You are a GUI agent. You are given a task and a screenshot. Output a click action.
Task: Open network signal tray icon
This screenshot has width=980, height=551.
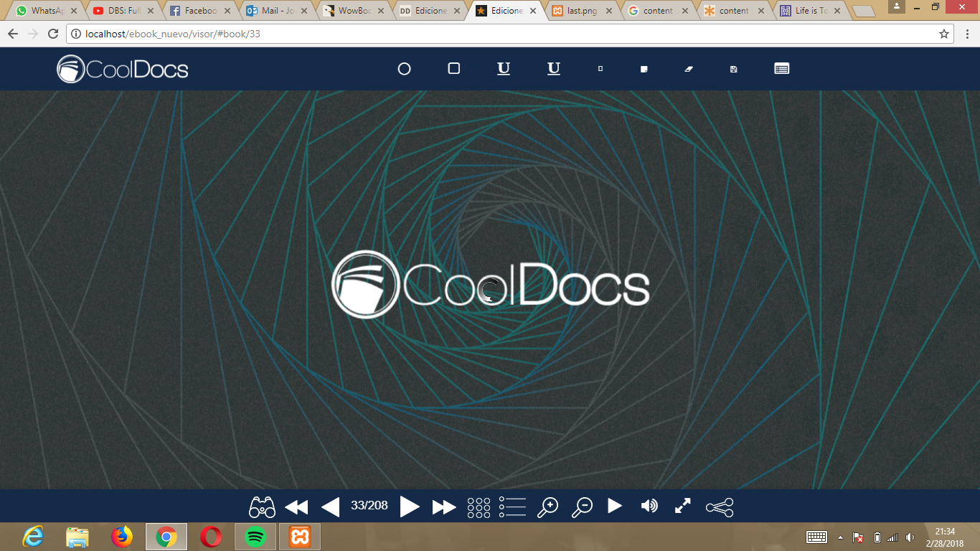pyautogui.click(x=892, y=537)
